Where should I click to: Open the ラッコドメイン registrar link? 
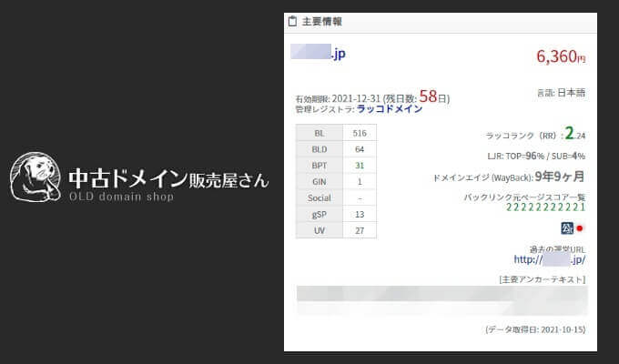[x=390, y=109]
